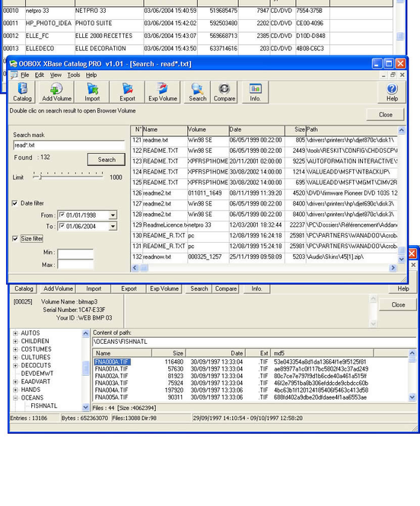
Task: Click Compare in the back window toolbar
Action: (x=225, y=288)
